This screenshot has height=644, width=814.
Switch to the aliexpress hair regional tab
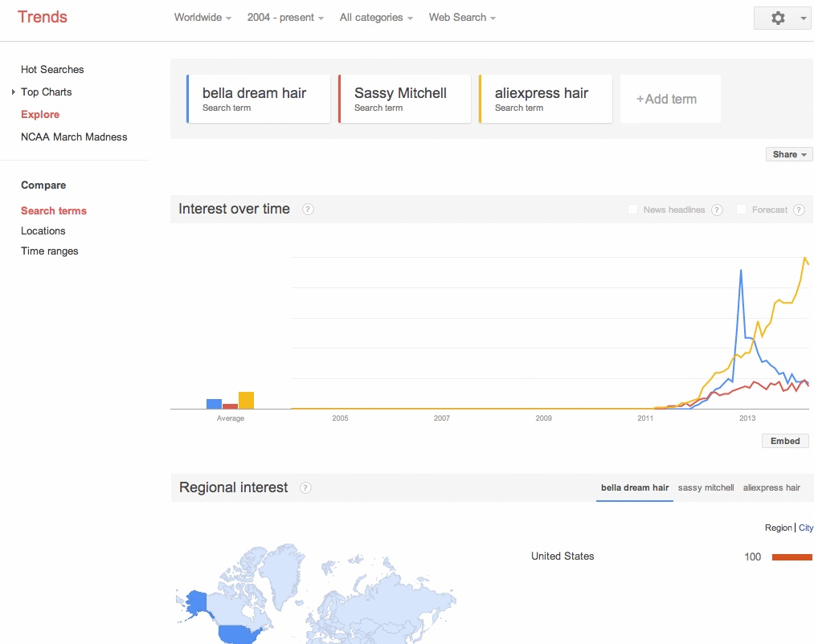click(x=771, y=487)
